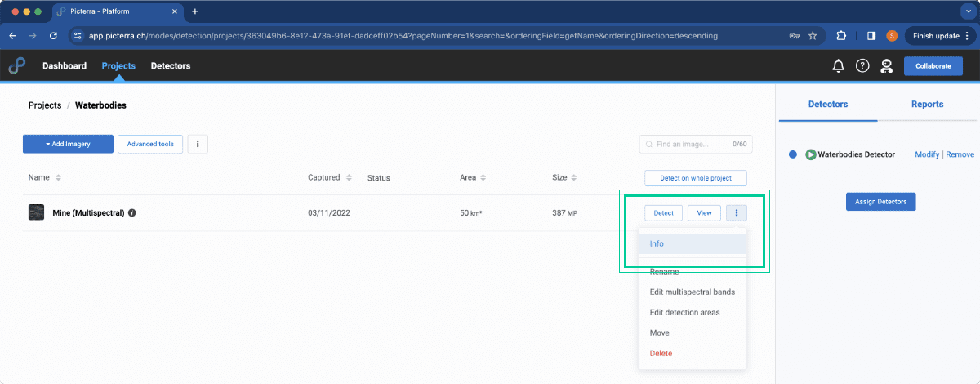This screenshot has height=384, width=980.
Task: Click the Assign Detectors button
Action: click(x=880, y=201)
